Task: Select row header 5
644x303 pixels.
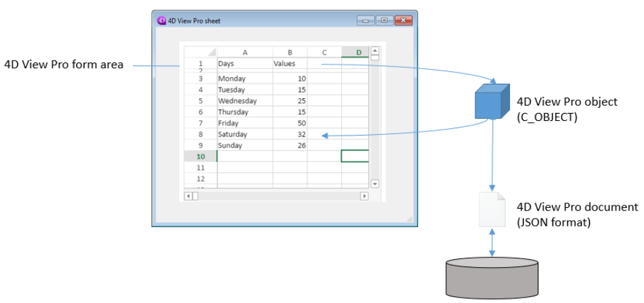Action: [201, 101]
